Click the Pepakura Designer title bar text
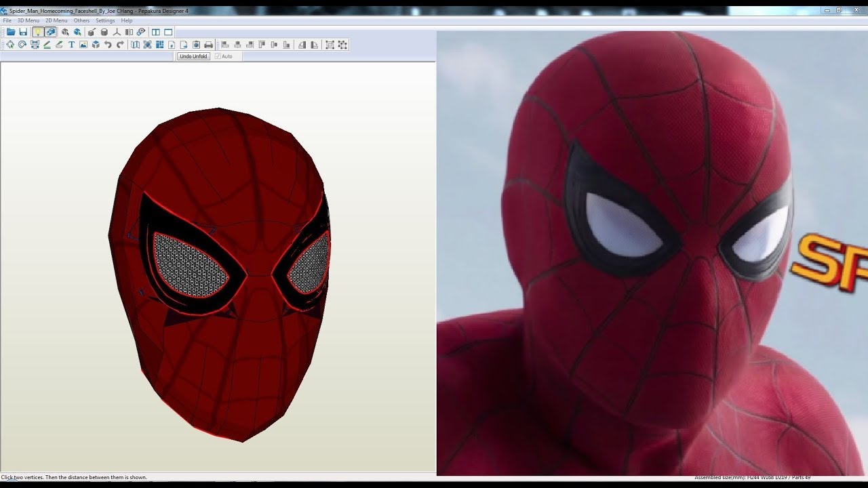The width and height of the screenshot is (868, 488). coord(99,11)
